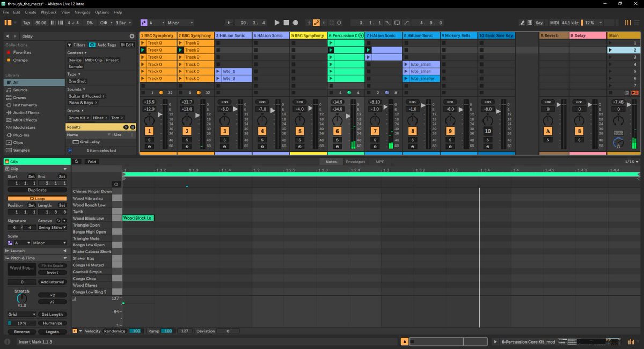Open quantization menu showing 1 Bar
Image resolution: width=644 pixels, height=349 pixels.
tap(123, 23)
